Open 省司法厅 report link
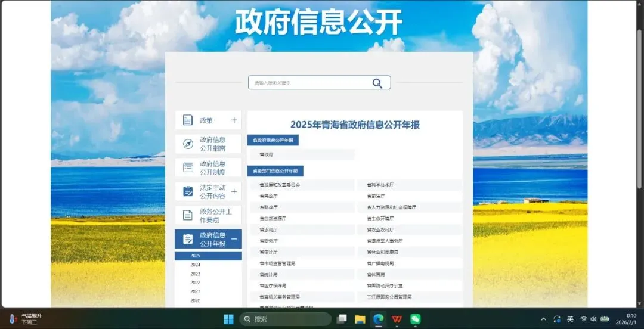The height and width of the screenshot is (329, 644). [x=376, y=196]
